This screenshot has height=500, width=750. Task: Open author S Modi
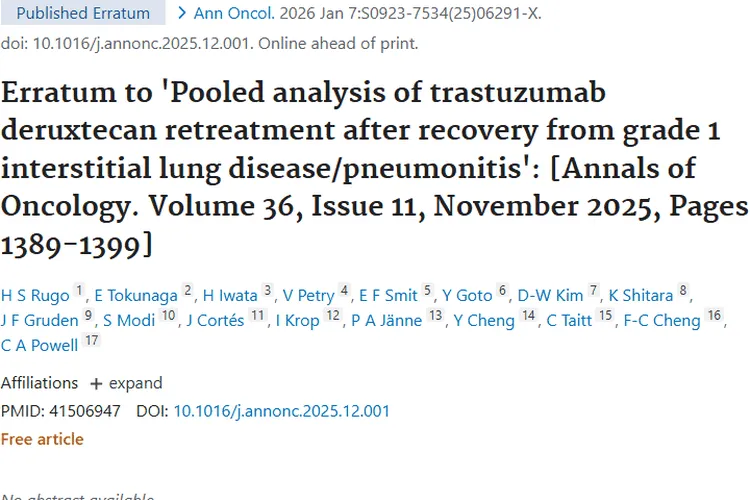128,321
